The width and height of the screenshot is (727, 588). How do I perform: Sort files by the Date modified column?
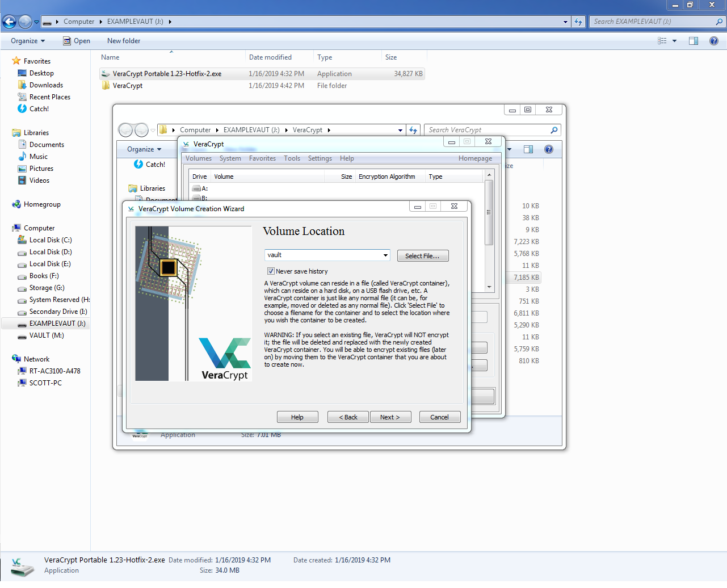270,57
